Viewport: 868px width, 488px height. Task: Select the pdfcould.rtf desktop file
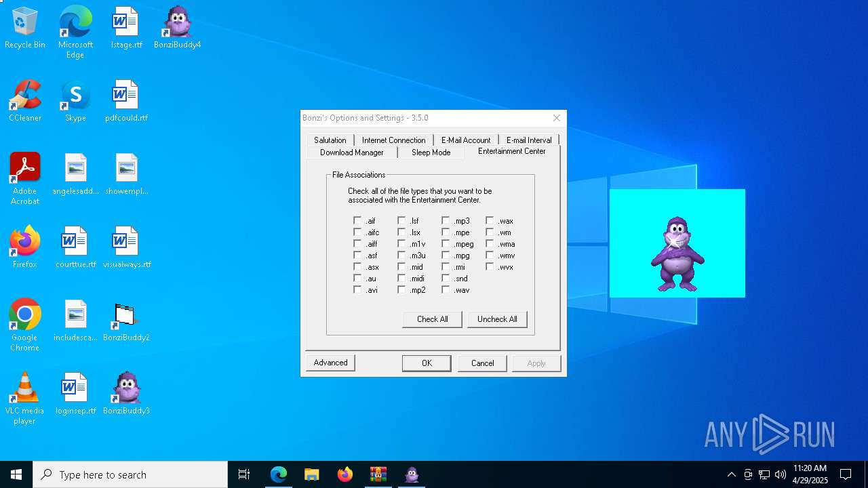coord(126,102)
